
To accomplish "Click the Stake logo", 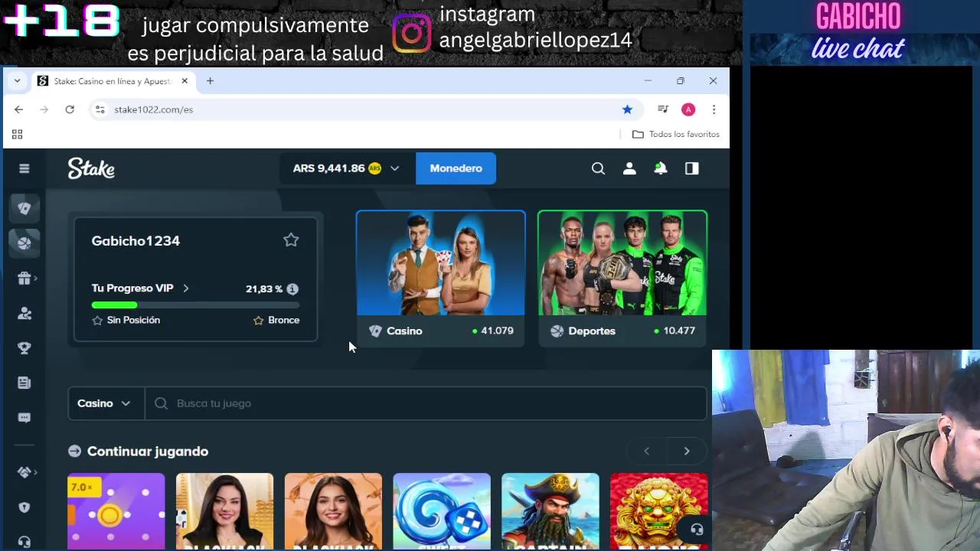I will coord(91,168).
